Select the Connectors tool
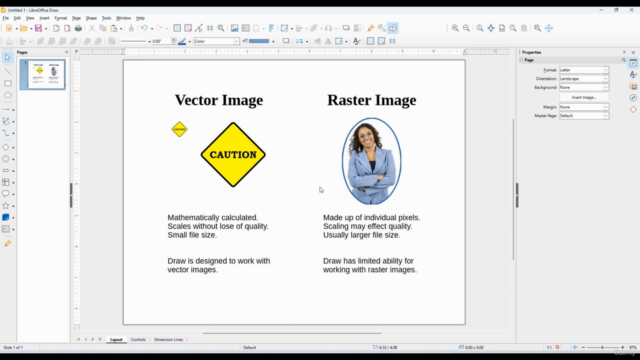The image size is (640, 360). tap(6, 133)
